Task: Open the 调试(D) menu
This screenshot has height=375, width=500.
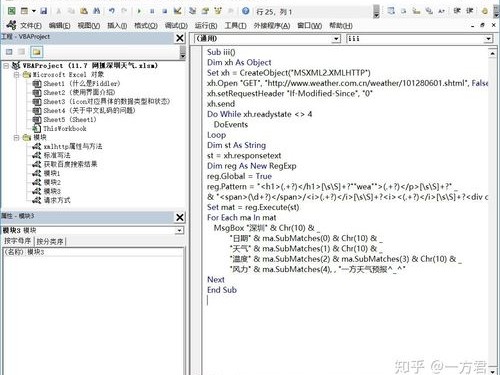Action: (x=176, y=26)
